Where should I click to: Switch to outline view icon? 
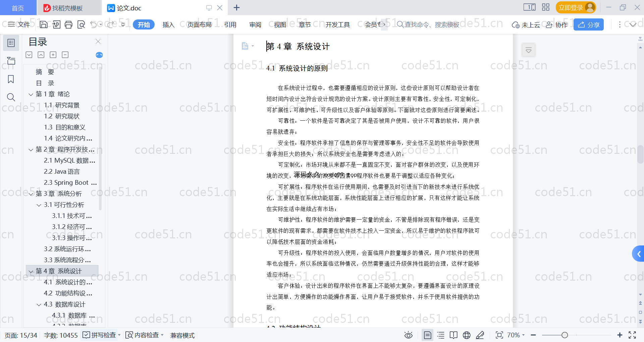pos(441,335)
